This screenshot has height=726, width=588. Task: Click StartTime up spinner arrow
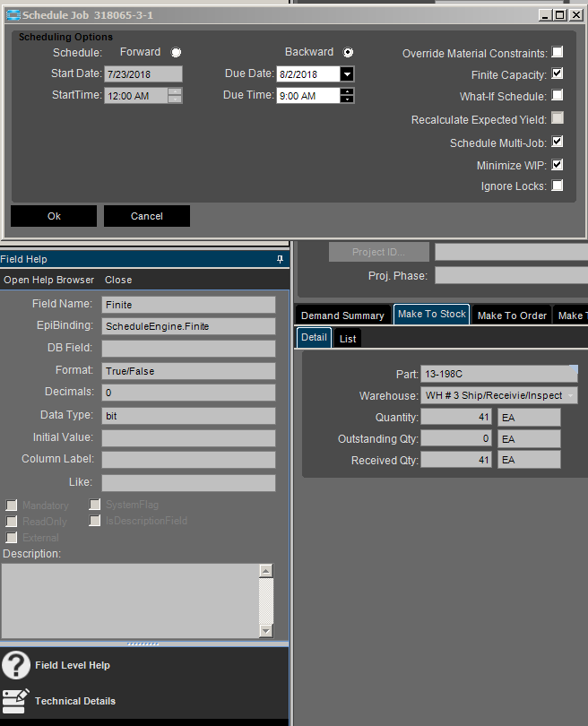click(x=175, y=91)
